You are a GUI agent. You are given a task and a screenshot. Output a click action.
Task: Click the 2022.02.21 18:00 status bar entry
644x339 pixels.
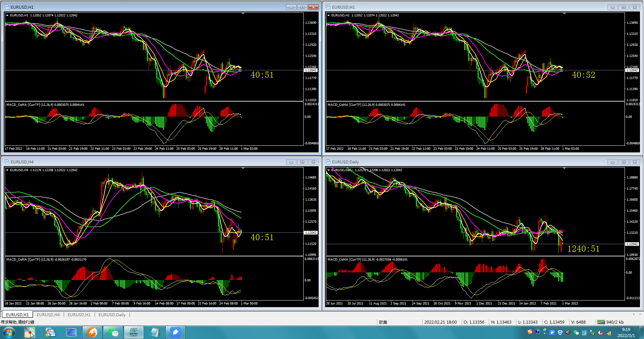pos(440,322)
